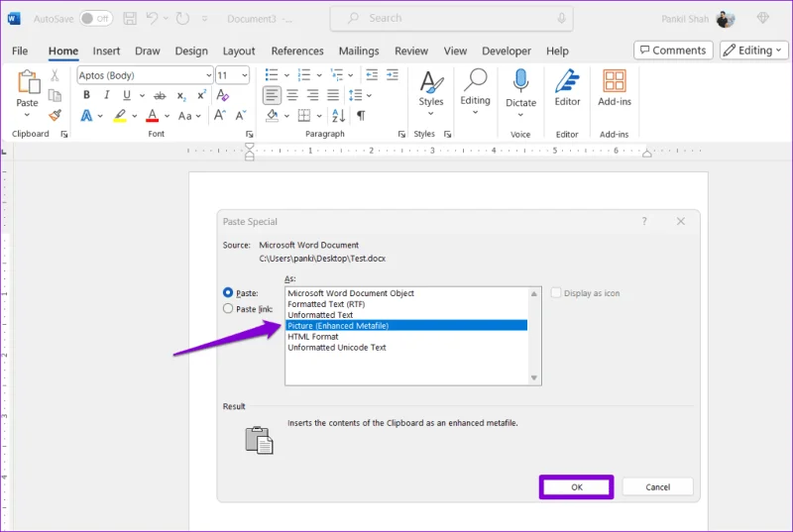This screenshot has height=532, width=793.
Task: Apply underline formatting
Action: [127, 95]
